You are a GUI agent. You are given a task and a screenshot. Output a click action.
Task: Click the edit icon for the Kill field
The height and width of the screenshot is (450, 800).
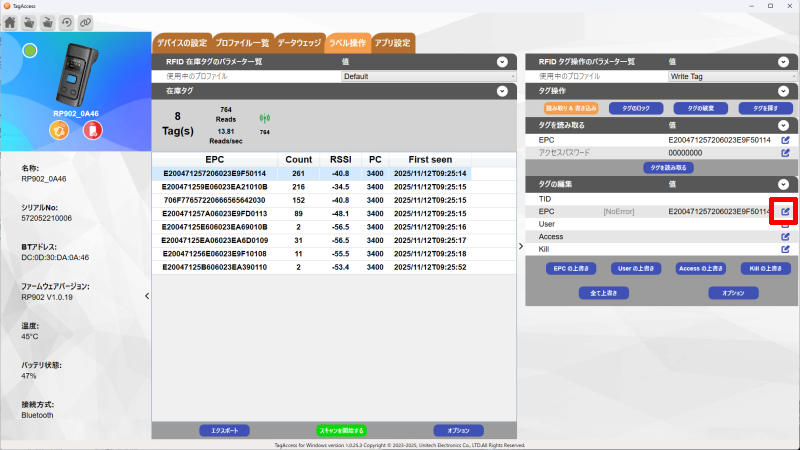(785, 249)
